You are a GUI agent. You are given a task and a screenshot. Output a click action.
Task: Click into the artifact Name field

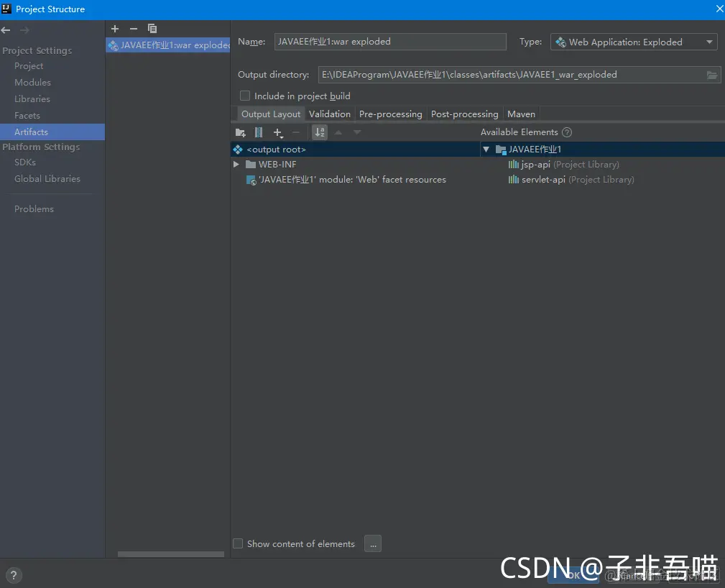pos(390,42)
